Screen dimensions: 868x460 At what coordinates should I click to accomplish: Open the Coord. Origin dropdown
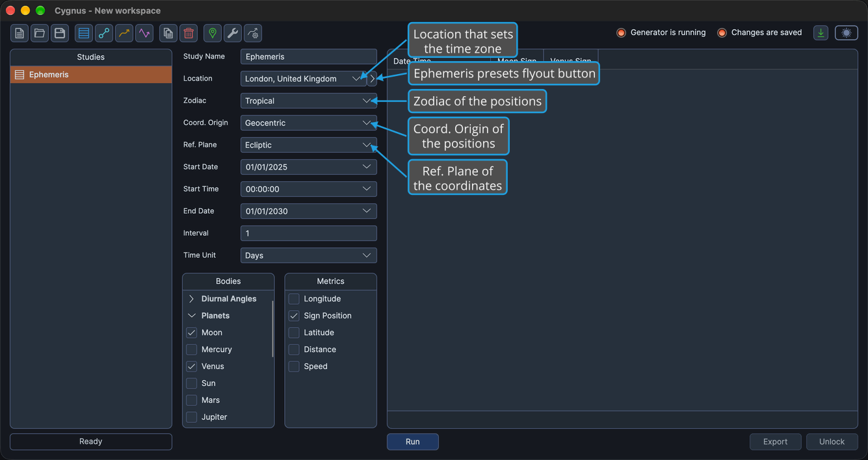(x=309, y=123)
